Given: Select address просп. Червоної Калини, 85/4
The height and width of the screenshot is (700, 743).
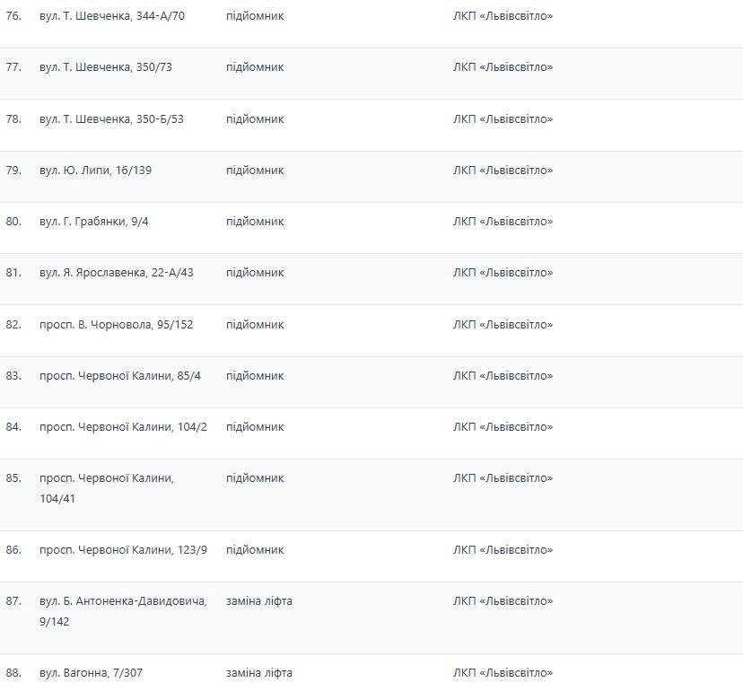Looking at the screenshot, I should 120,376.
